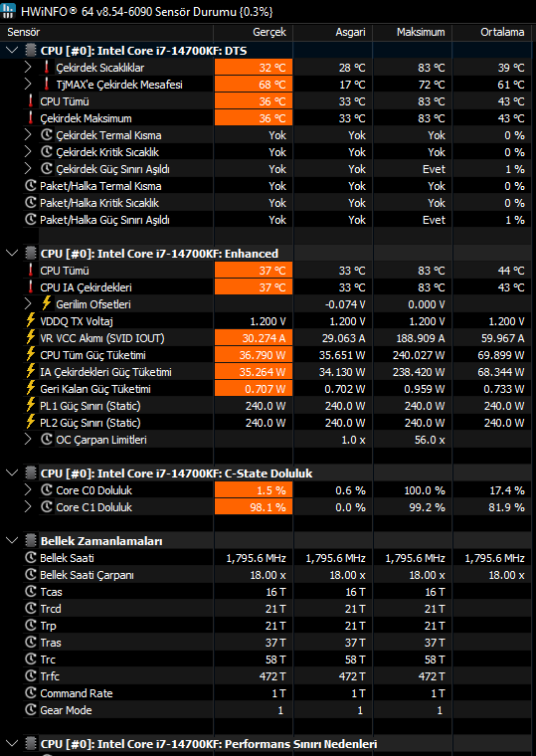This screenshot has width=536, height=756.
Task: Click clock icon next to Command Rate
Action: tap(31, 693)
